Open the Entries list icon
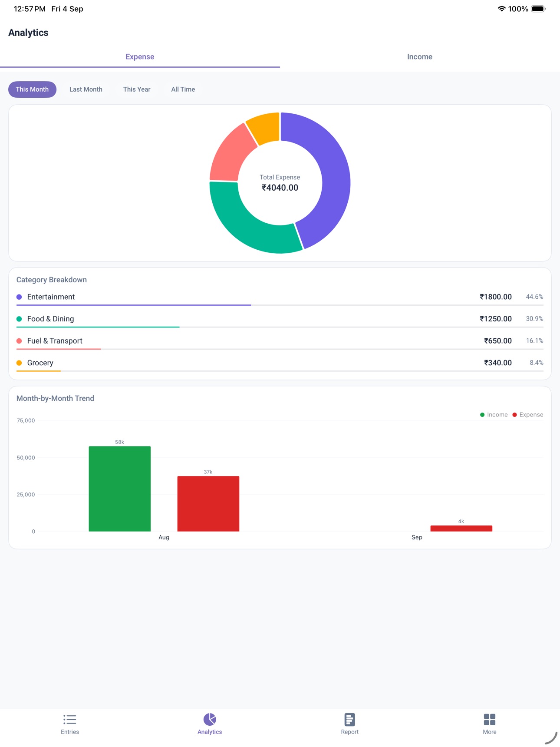Viewport: 560px width, 747px height. tap(70, 720)
